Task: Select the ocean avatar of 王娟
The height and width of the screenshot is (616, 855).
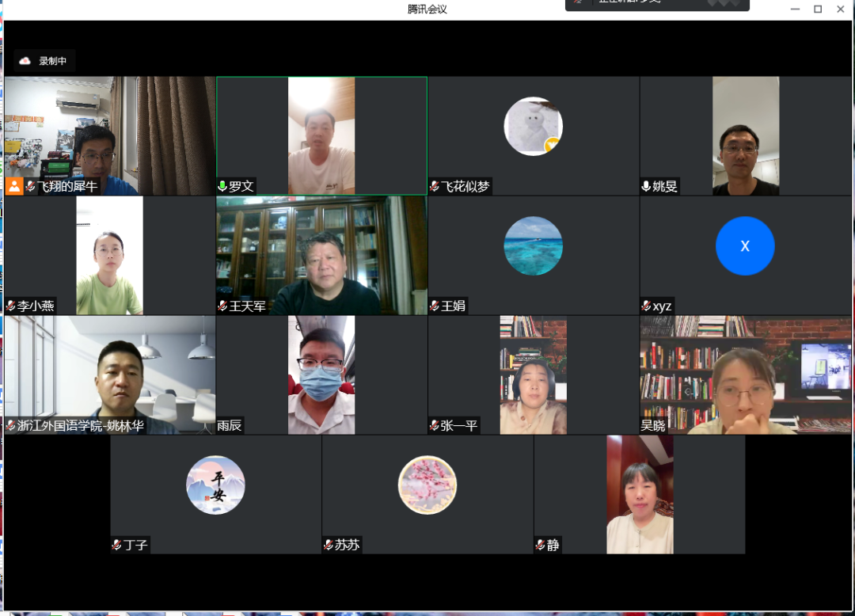Action: coord(533,245)
